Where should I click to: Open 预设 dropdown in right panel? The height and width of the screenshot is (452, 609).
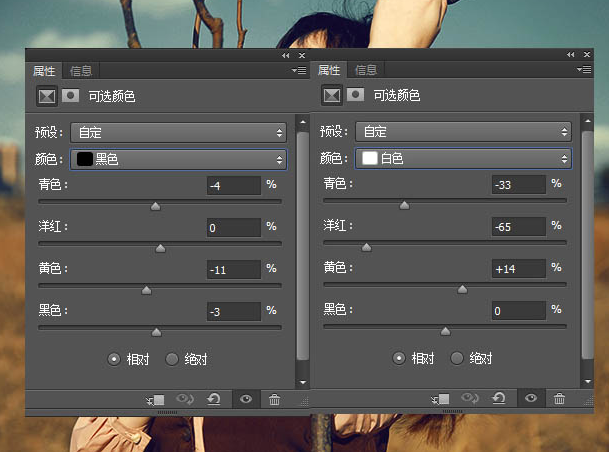pyautogui.click(x=463, y=132)
